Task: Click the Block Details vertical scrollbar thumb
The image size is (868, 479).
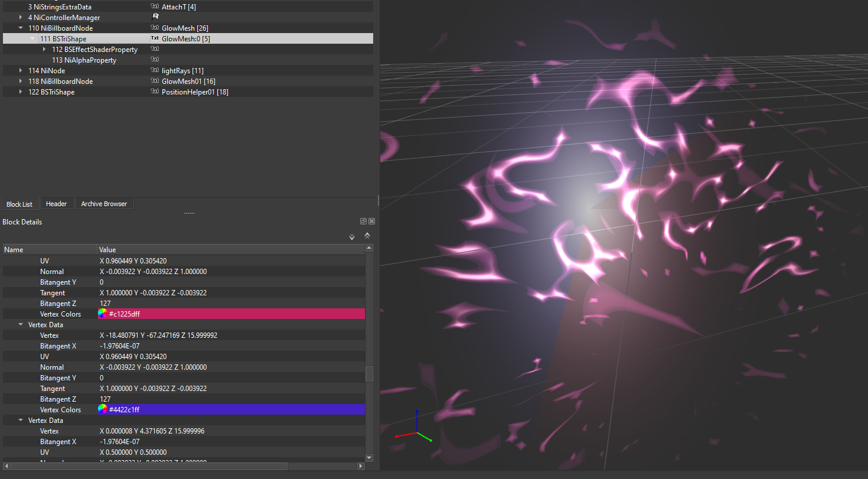Action: (369, 374)
